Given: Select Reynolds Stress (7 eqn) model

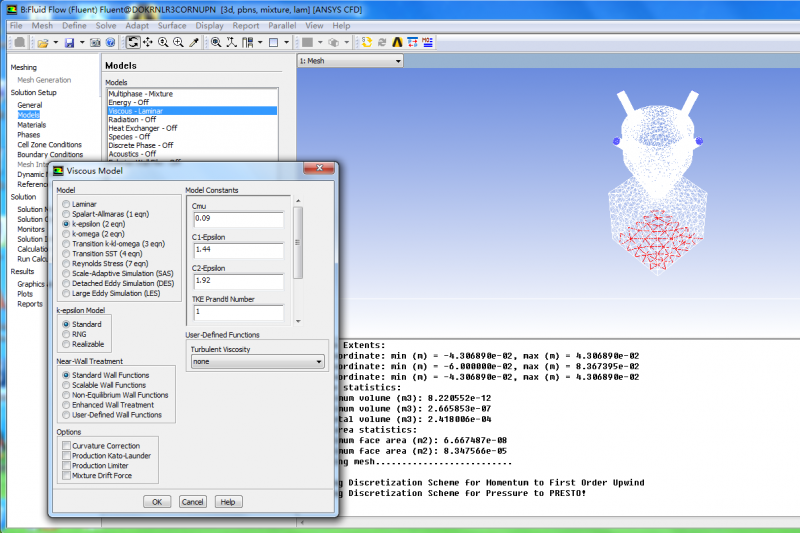Looking at the screenshot, I should click(66, 264).
